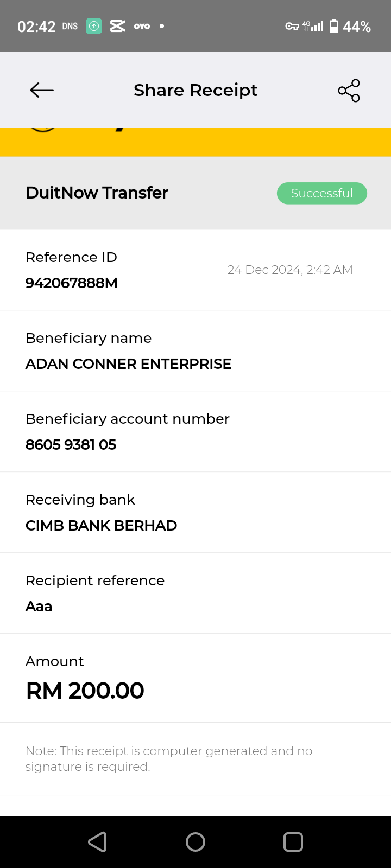Tap the green Successful status badge
This screenshot has width=391, height=868.
(321, 193)
